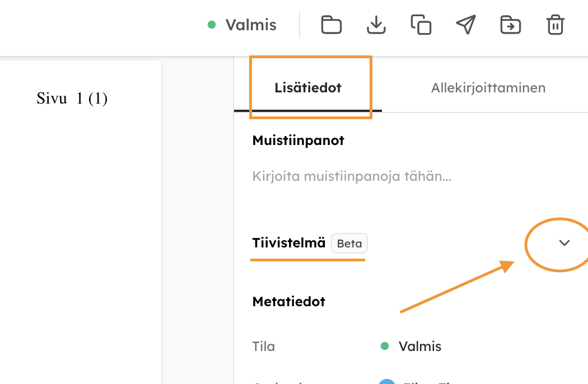588x384 pixels.
Task: Switch to the Lisätiedot tab
Action: (x=308, y=88)
